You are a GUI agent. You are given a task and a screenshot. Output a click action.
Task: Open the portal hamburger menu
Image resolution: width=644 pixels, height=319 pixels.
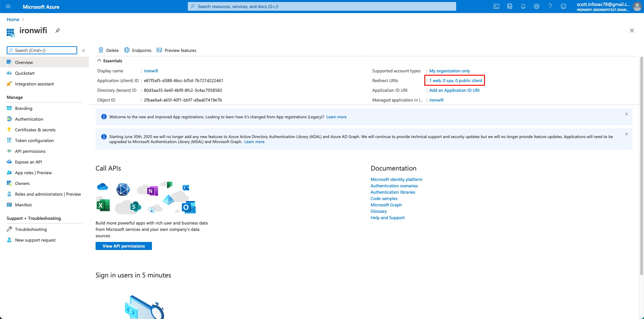pos(8,6)
